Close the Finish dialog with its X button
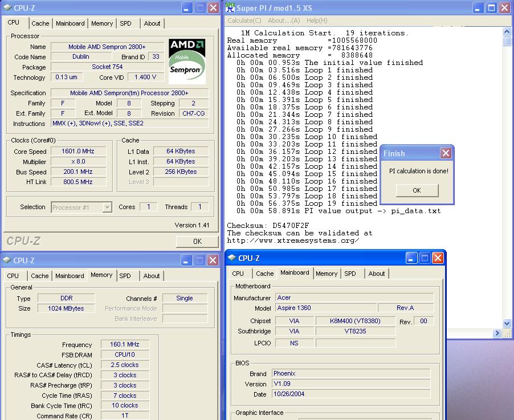Screen dimensions: 514x420 [446, 153]
